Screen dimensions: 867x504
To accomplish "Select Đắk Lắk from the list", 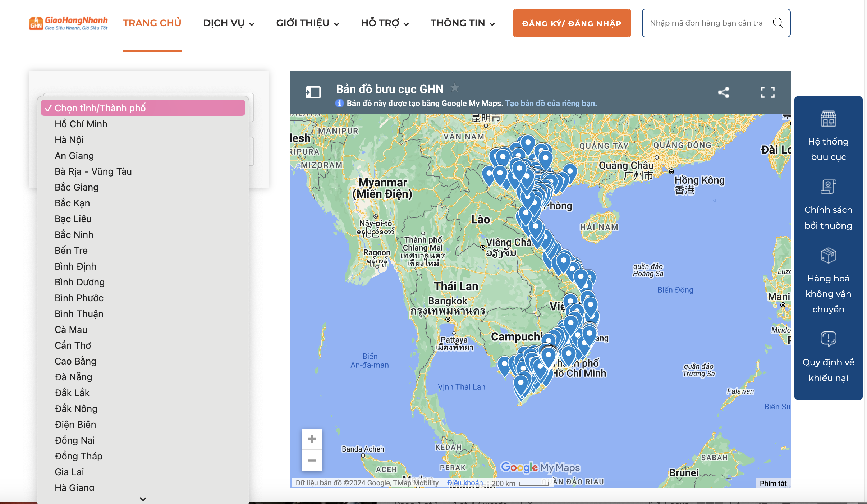I will tap(143, 393).
